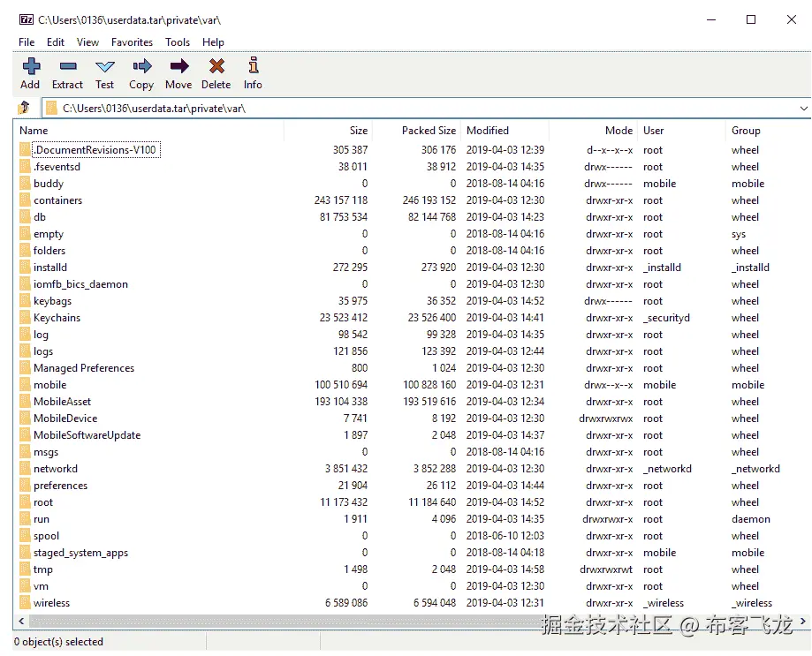Image resolution: width=812 pixels, height=656 pixels.
Task: Sort by Packed Size column header
Action: [417, 131]
